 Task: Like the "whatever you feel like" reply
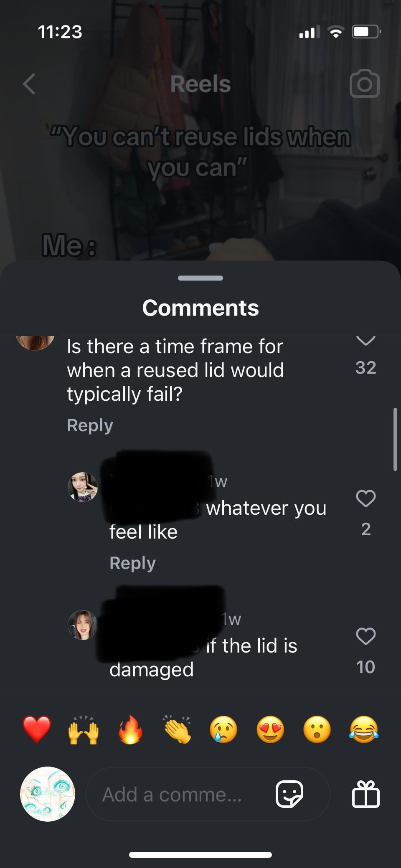[366, 498]
